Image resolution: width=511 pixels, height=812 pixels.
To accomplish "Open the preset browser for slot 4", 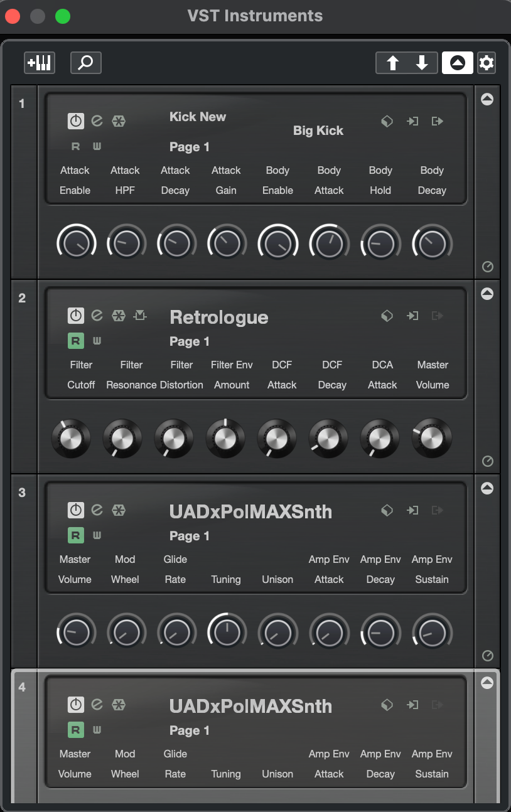I will tap(387, 705).
